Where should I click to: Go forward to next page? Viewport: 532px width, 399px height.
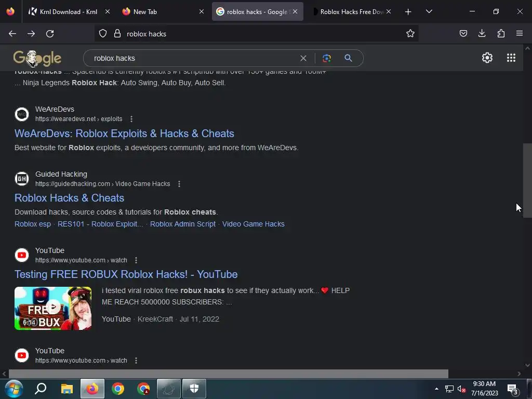point(31,34)
